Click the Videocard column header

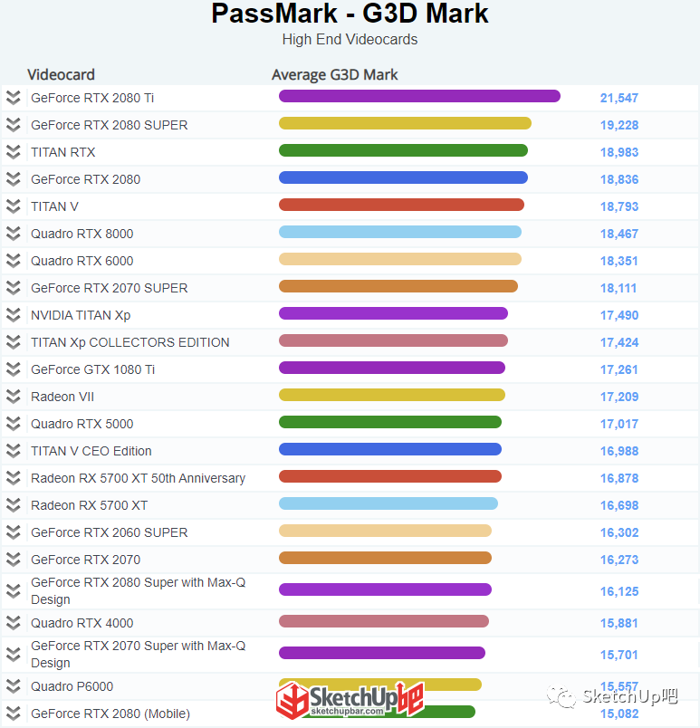coord(61,75)
